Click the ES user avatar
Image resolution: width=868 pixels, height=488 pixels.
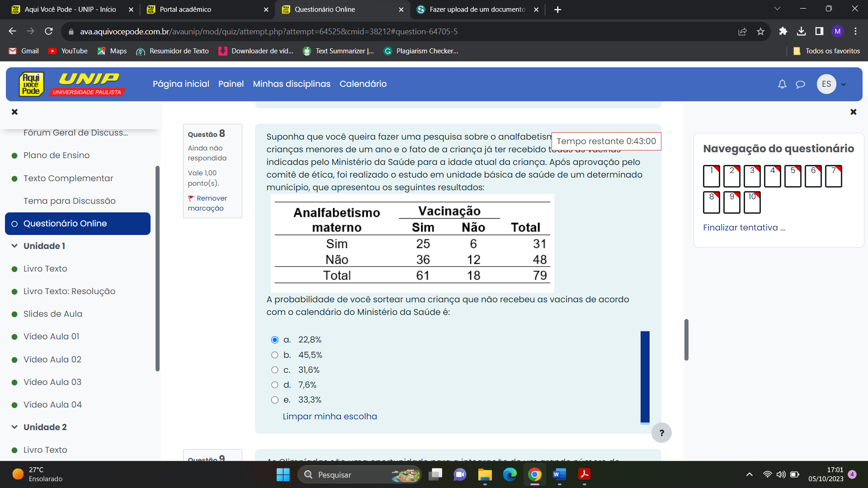[x=826, y=84]
